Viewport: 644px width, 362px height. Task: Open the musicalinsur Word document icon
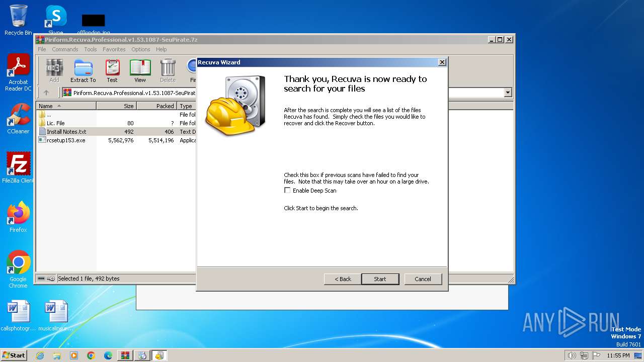coord(56,315)
